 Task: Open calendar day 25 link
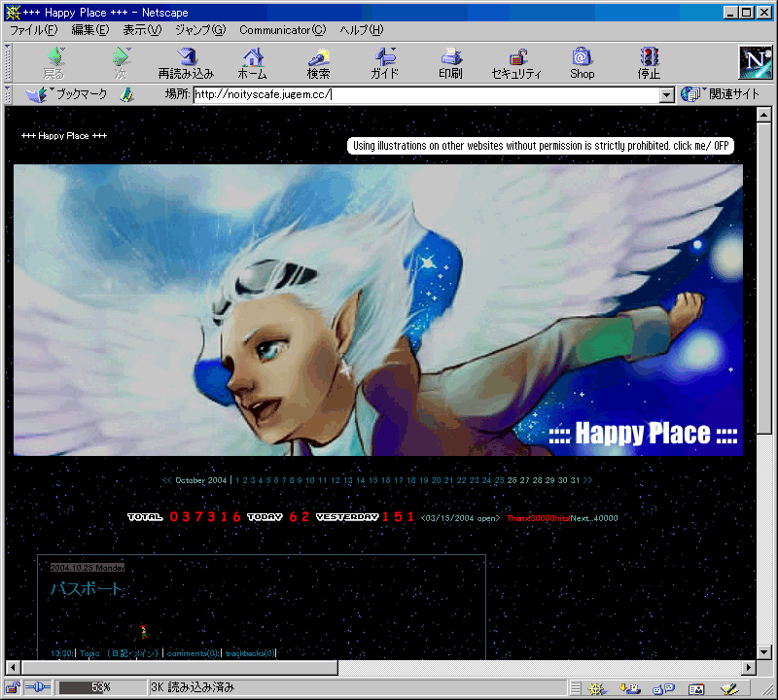(x=499, y=480)
